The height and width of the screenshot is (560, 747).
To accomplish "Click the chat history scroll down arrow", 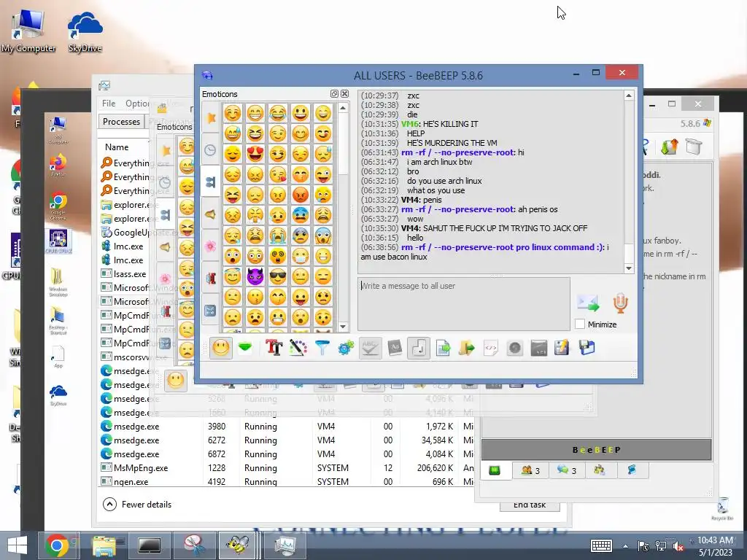I will [629, 268].
